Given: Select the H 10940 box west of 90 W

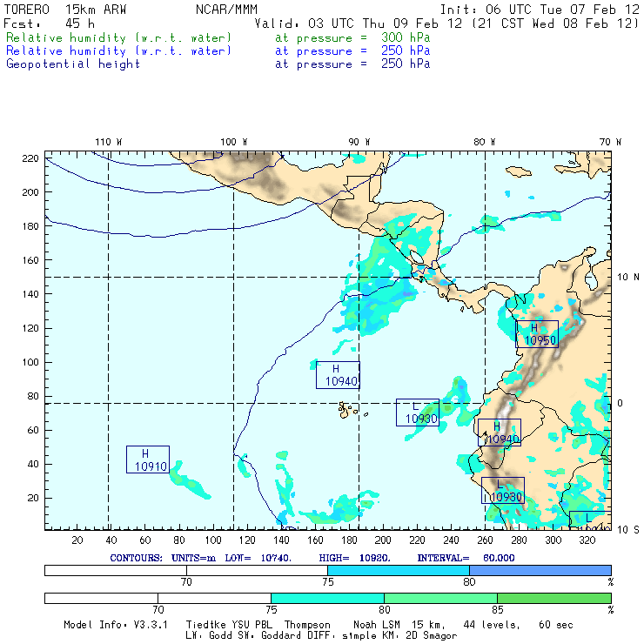Looking at the screenshot, I should coord(338,375).
